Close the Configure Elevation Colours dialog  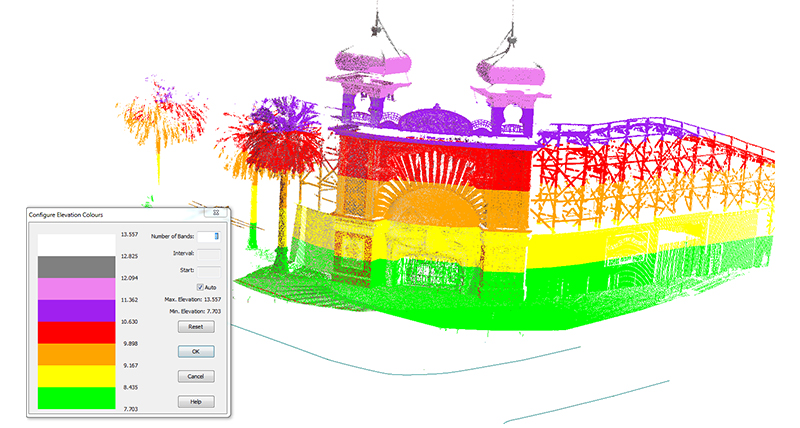tap(215, 213)
